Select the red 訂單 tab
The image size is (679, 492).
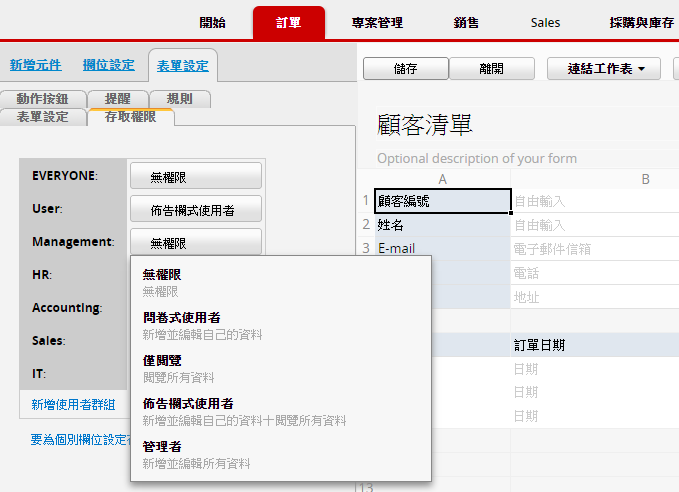click(289, 23)
